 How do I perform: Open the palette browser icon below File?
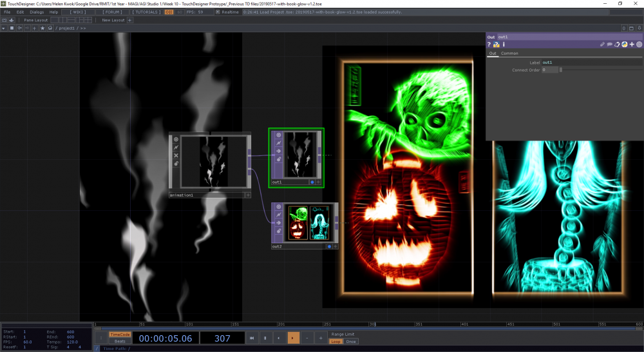click(x=4, y=20)
